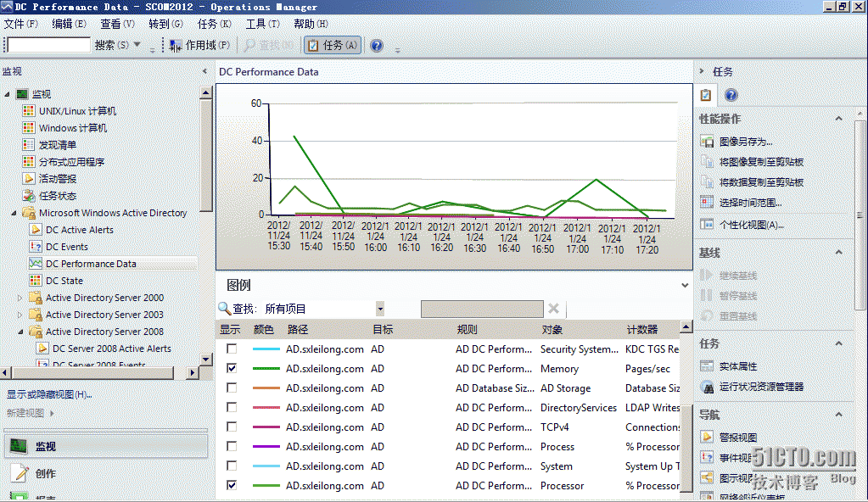Image resolution: width=868 pixels, height=502 pixels.
Task: Open the 所有项目 find dropdown
Action: coord(380,309)
